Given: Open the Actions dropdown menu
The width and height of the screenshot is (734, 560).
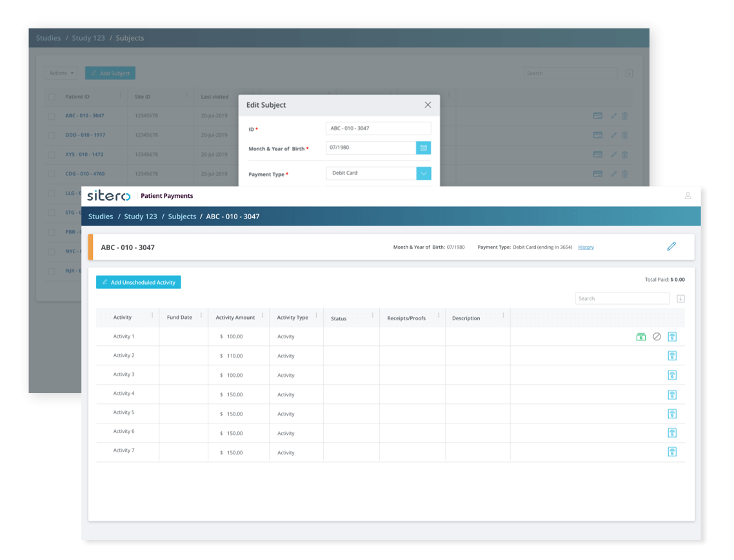Looking at the screenshot, I should [62, 73].
